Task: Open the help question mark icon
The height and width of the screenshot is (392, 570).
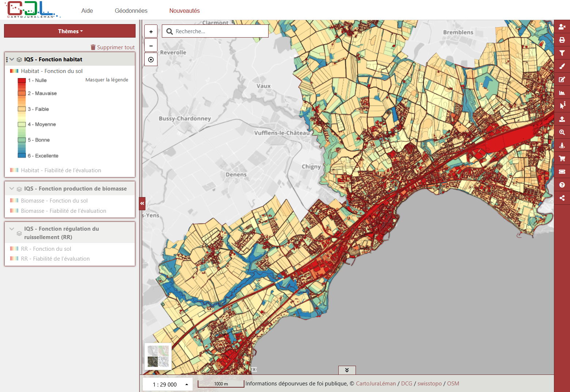Action: point(562,185)
